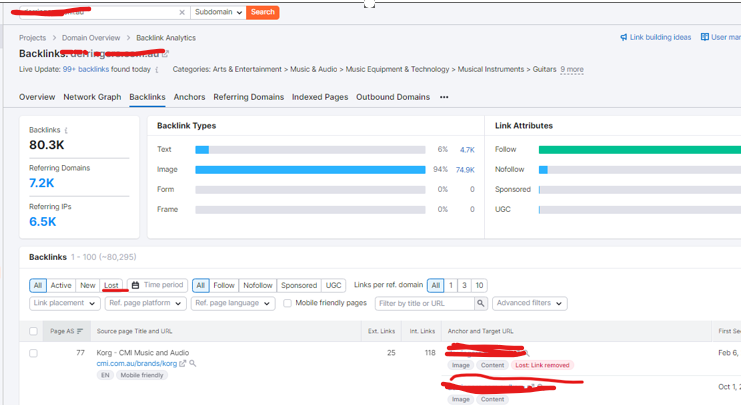Click the 7.2K Referring Domains value
Screen dimensions: 741x405
[x=42, y=183]
